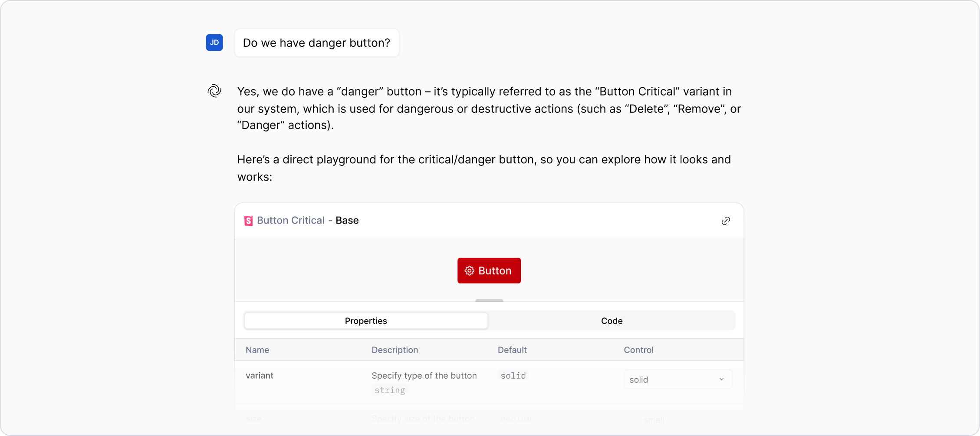Image resolution: width=980 pixels, height=436 pixels.
Task: Click the gear icon inside the red Button
Action: [x=470, y=271]
